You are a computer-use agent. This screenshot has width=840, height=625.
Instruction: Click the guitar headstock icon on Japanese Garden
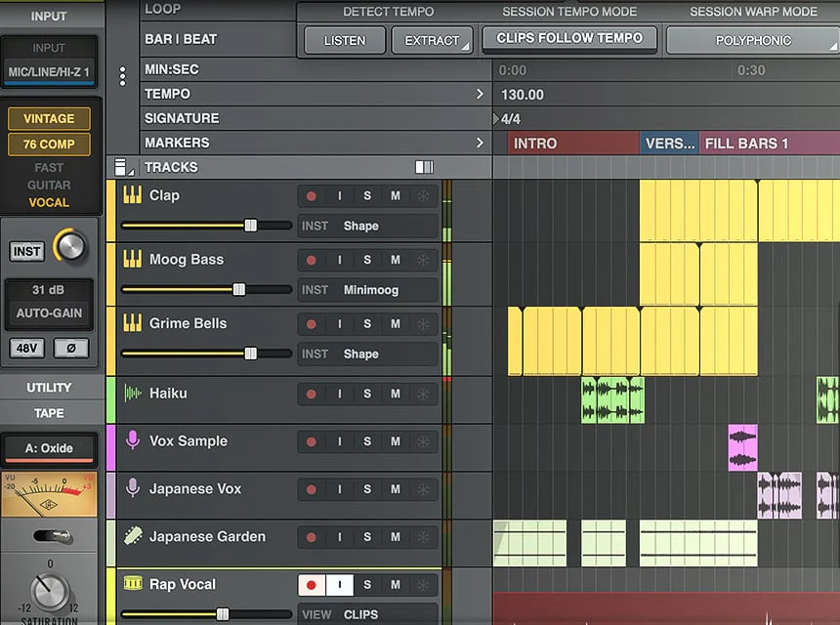(x=133, y=536)
